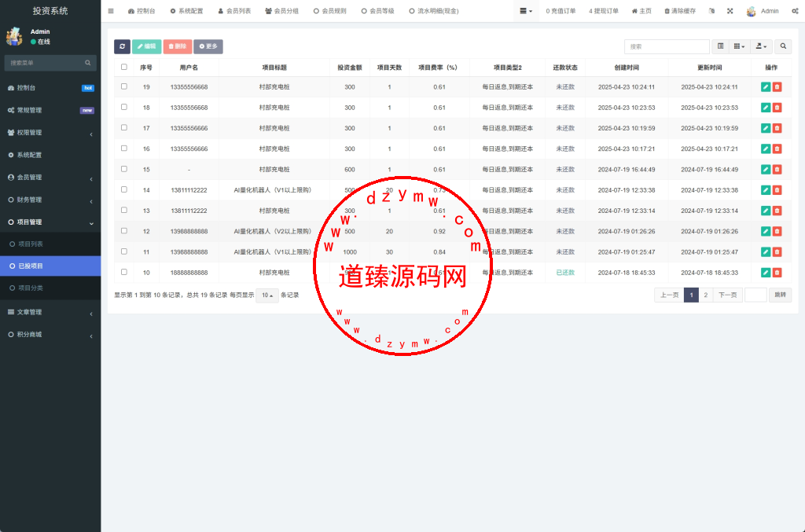Open 控制台 tab in top bar
The height and width of the screenshot is (532, 805).
pos(142,11)
